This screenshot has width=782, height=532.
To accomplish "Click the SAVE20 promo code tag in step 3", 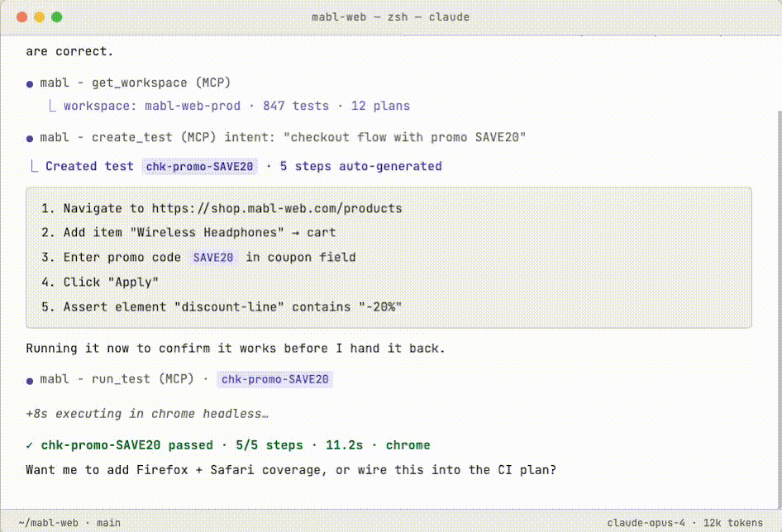I will pos(213,258).
